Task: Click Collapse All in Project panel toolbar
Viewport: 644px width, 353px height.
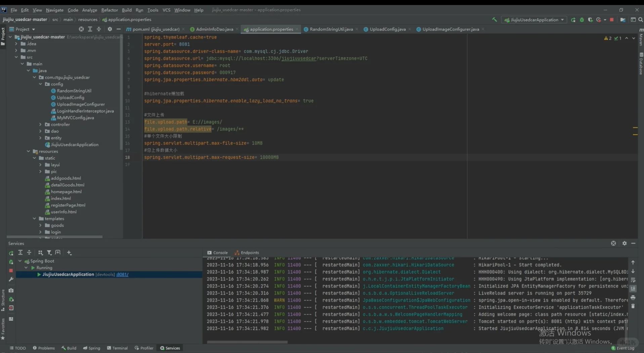Action: [99, 29]
